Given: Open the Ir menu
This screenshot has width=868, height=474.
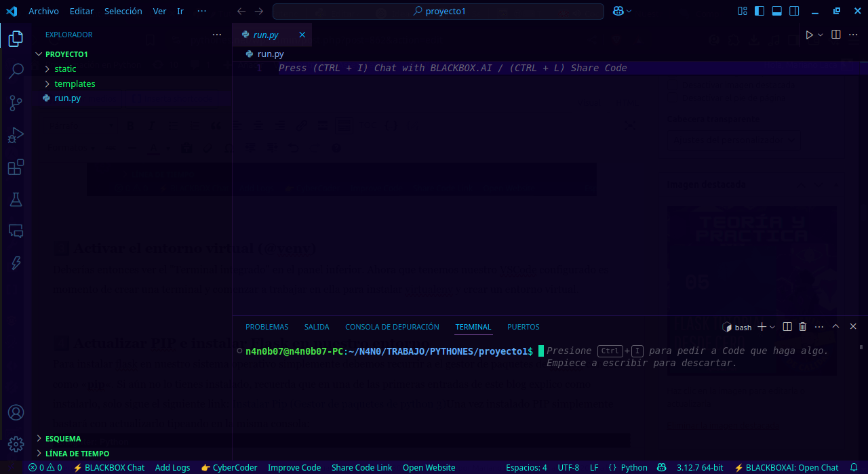Looking at the screenshot, I should pyautogui.click(x=180, y=12).
